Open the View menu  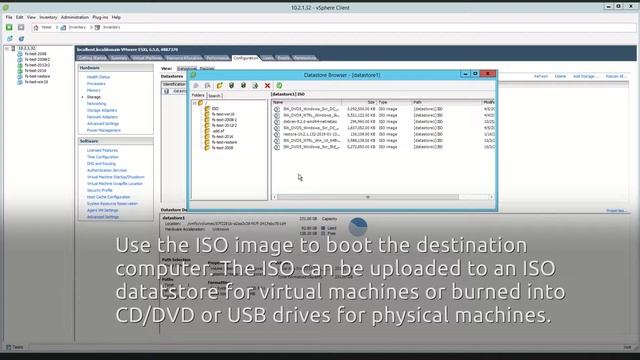(x=31, y=17)
